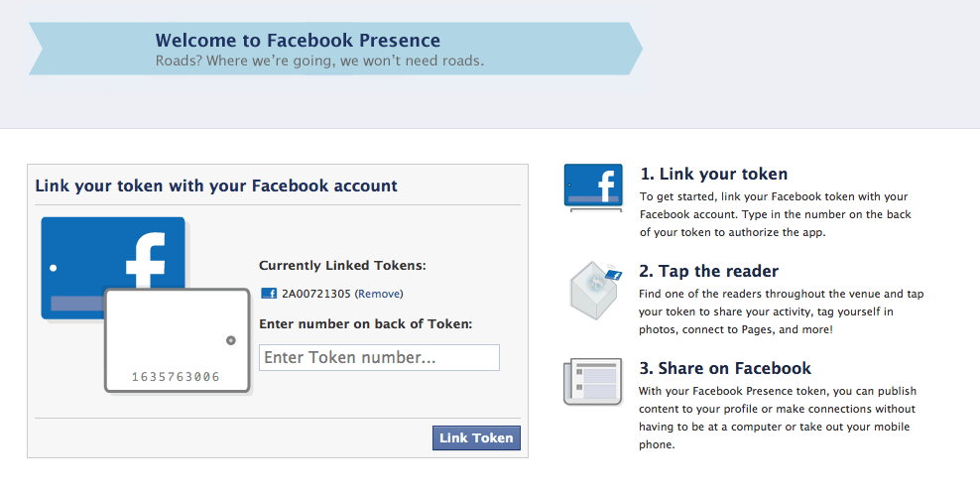Click the grey circle dot on white card
Viewport: 980px width, 494px height.
coord(231,340)
